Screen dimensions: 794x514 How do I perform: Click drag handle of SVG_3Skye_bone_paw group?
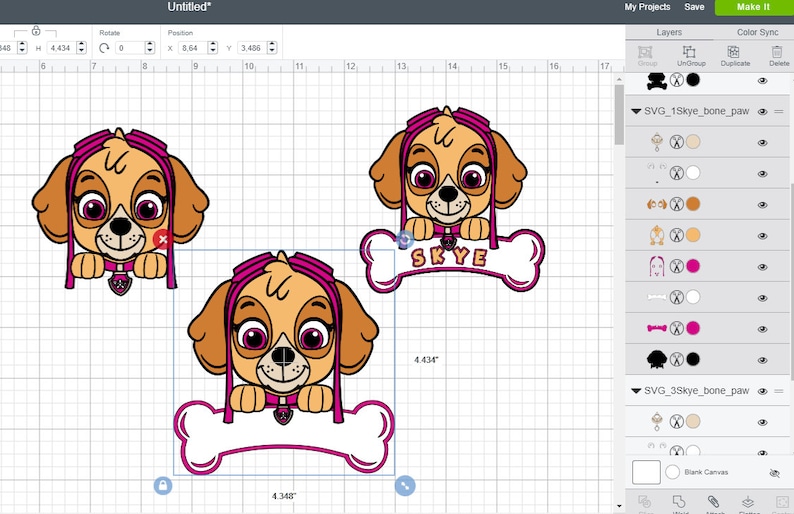tap(779, 391)
